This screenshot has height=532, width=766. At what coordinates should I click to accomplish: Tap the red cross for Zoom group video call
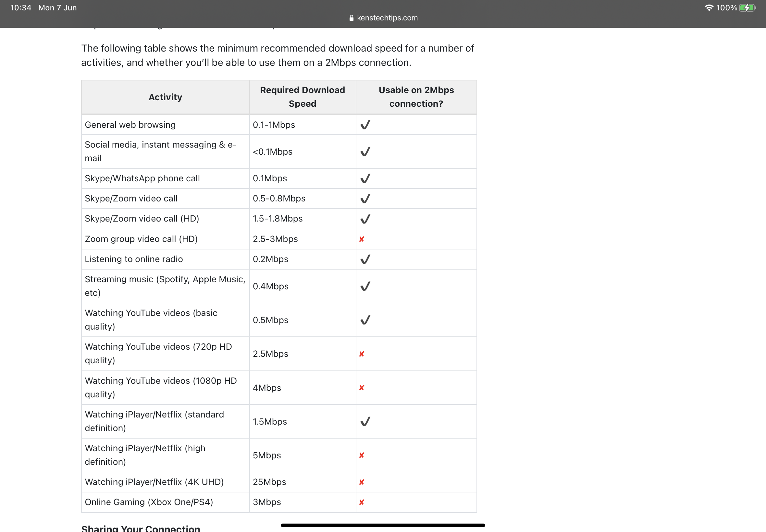(x=362, y=239)
